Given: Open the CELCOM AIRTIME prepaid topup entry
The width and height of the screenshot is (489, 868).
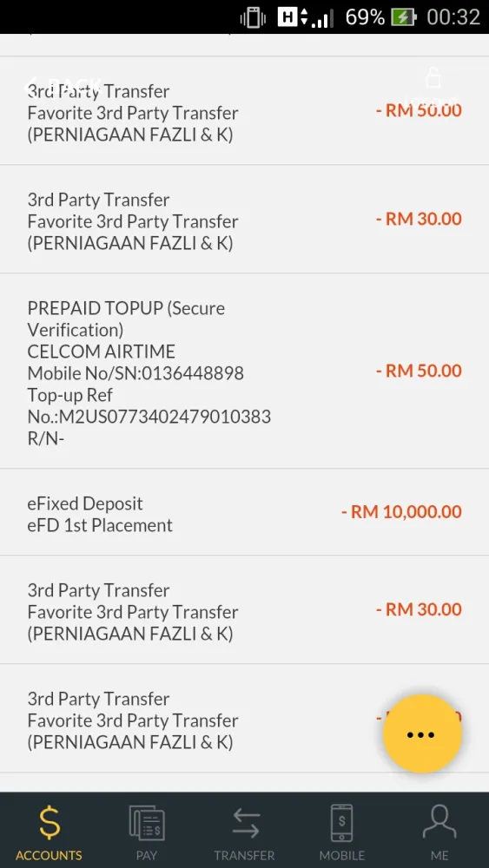Looking at the screenshot, I should [x=244, y=371].
